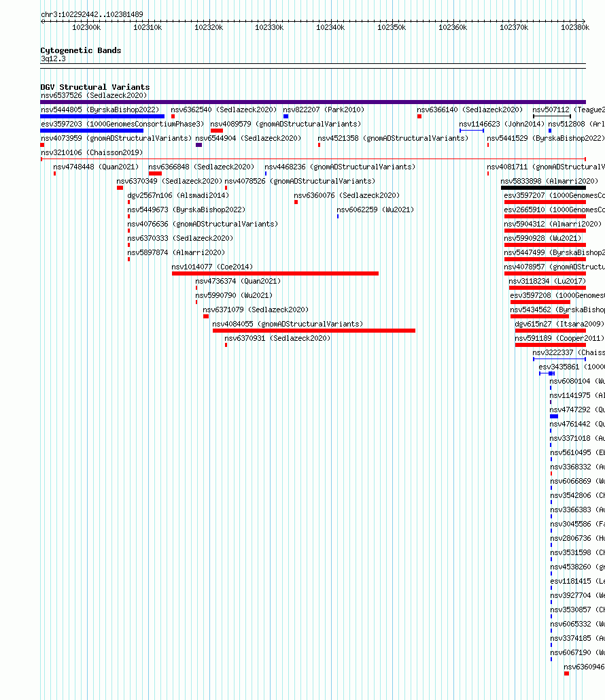605x700 pixels.
Task: Open variant nsv5904312 (Almarri2020)
Action: click(553, 224)
